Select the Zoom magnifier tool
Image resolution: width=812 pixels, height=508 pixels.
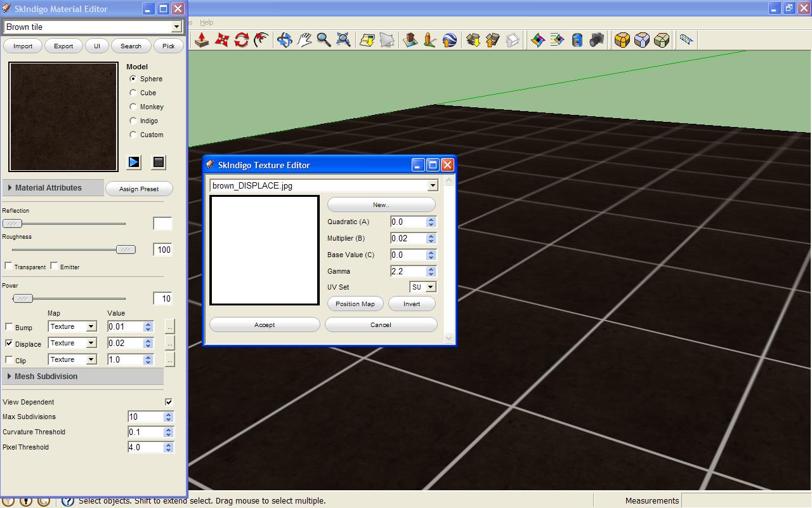pos(324,40)
